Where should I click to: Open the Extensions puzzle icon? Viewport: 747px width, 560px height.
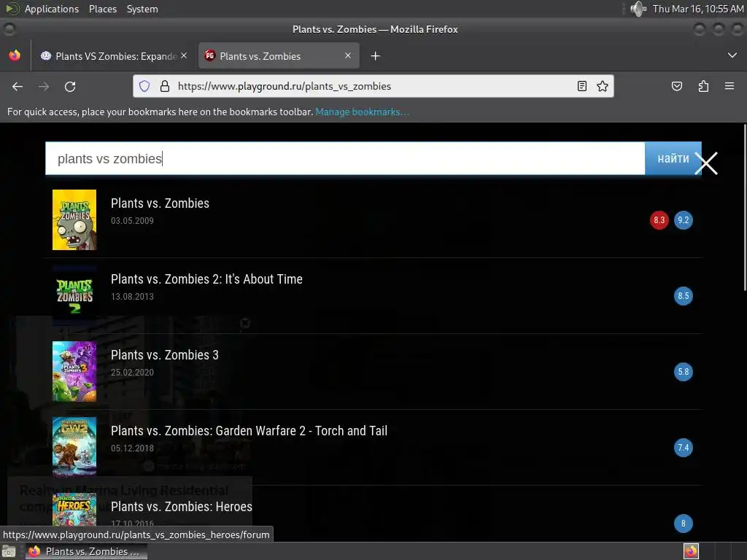(703, 86)
